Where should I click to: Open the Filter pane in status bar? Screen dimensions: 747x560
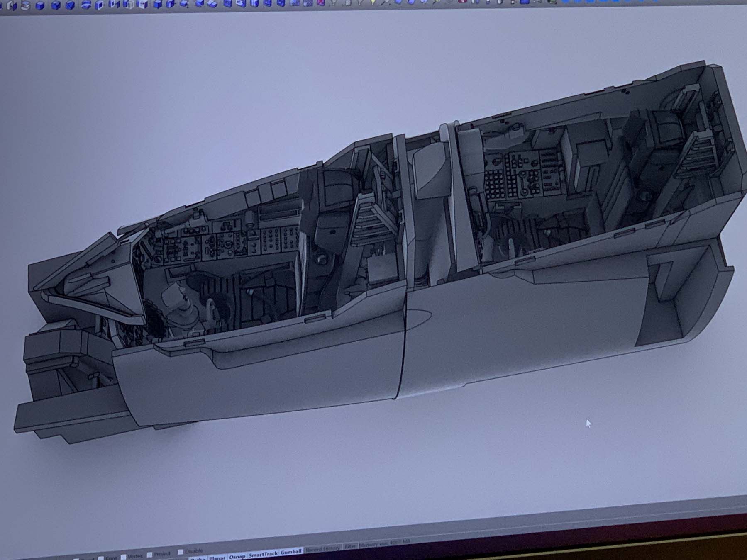pos(350,546)
